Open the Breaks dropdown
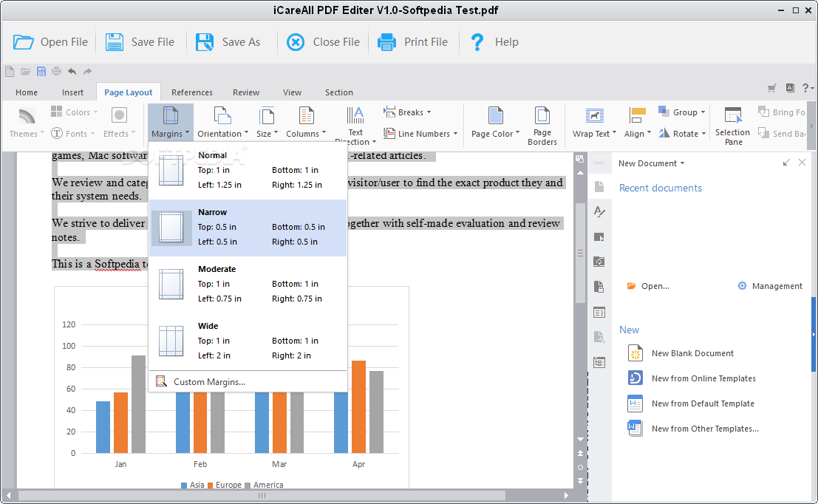The height and width of the screenshot is (504, 818). (x=407, y=112)
